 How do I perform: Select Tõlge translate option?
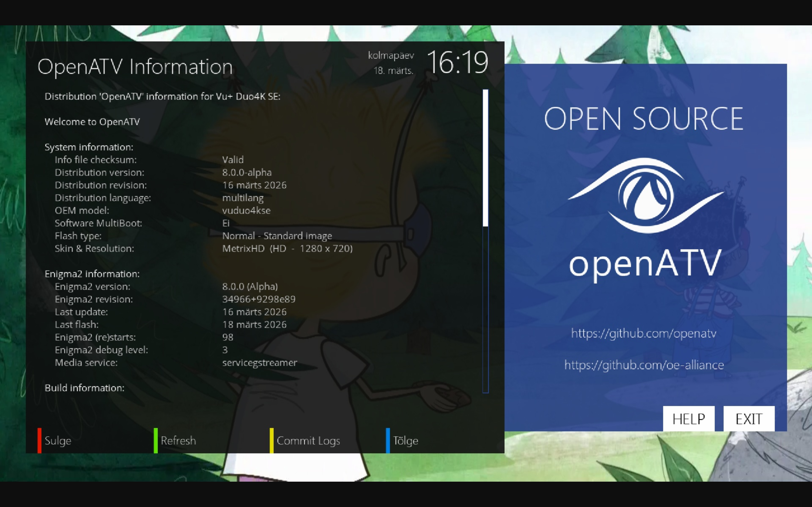405,440
